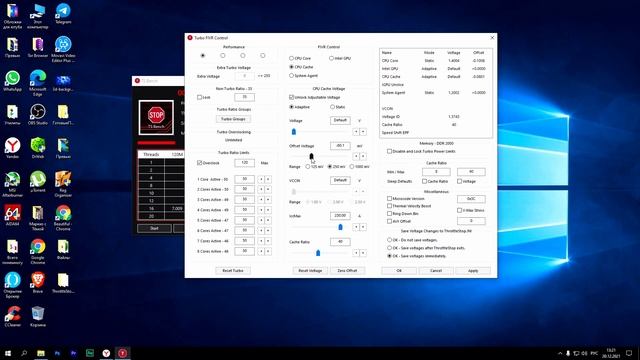
Task: Open the Beautiful Chrome desktop shortcut
Action: pos(63,218)
